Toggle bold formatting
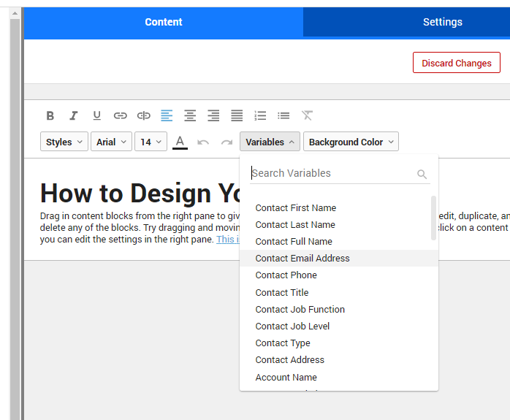This screenshot has height=420, width=510. pyautogui.click(x=50, y=115)
